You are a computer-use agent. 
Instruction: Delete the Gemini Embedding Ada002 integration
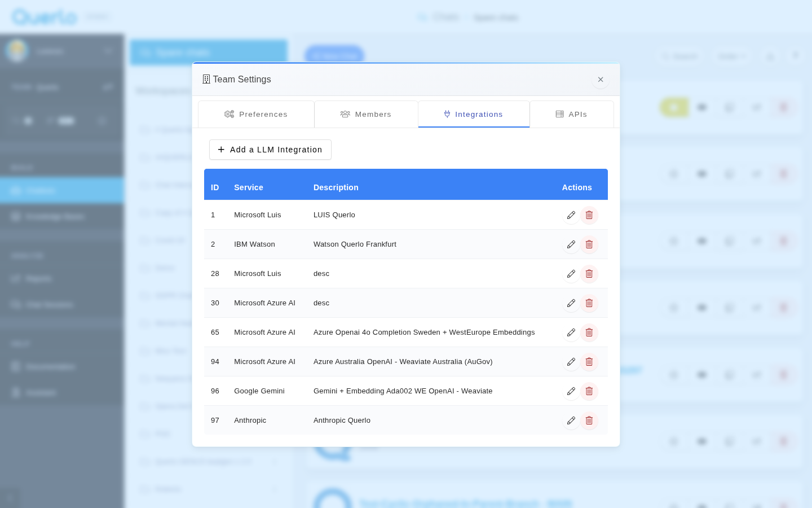pyautogui.click(x=589, y=391)
